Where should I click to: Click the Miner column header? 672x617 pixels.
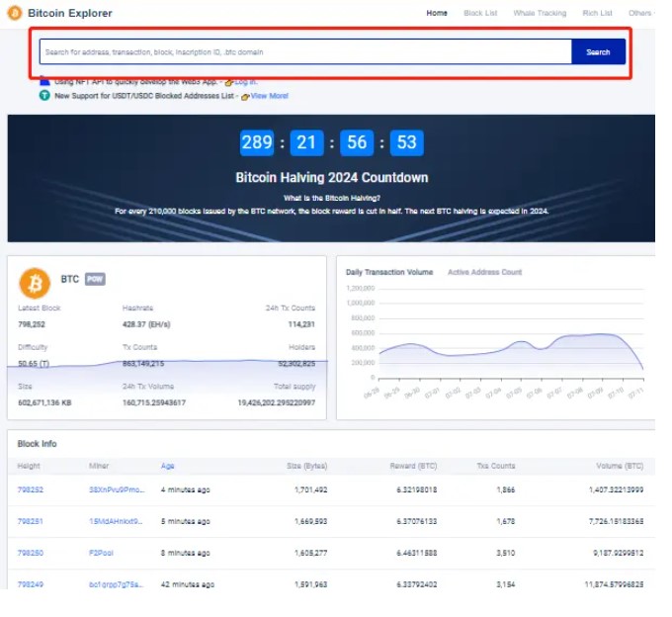(x=99, y=466)
